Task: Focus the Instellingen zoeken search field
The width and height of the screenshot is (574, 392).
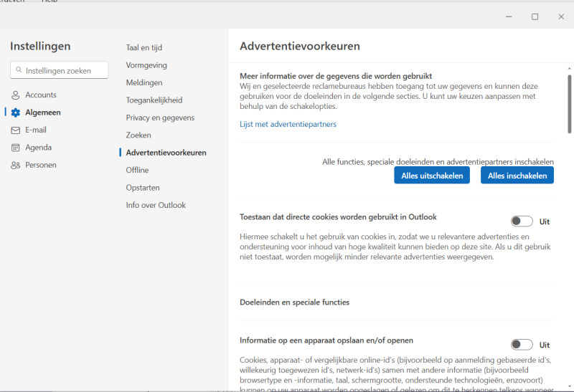Action: click(65, 70)
